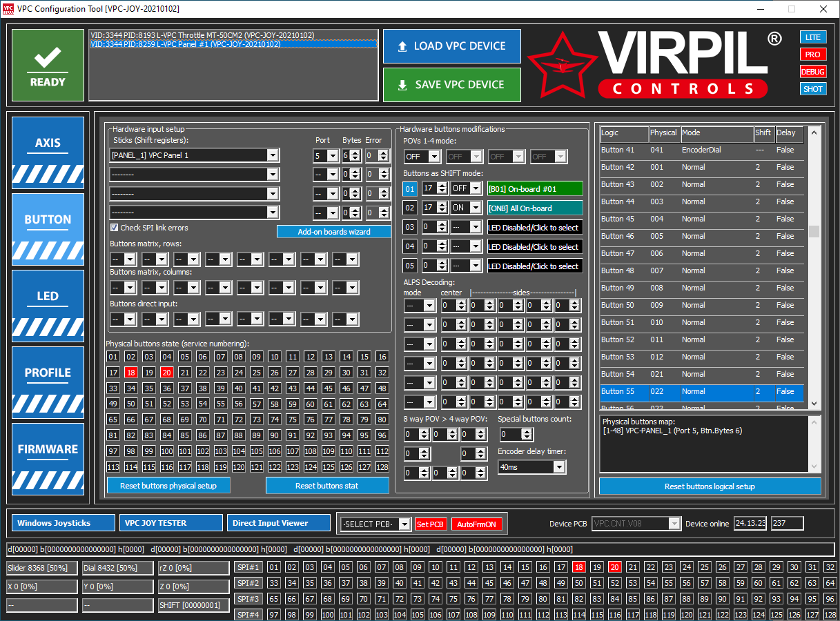Click Reset buttons logical setup
Image resolution: width=840 pixels, height=621 pixels.
(x=710, y=486)
